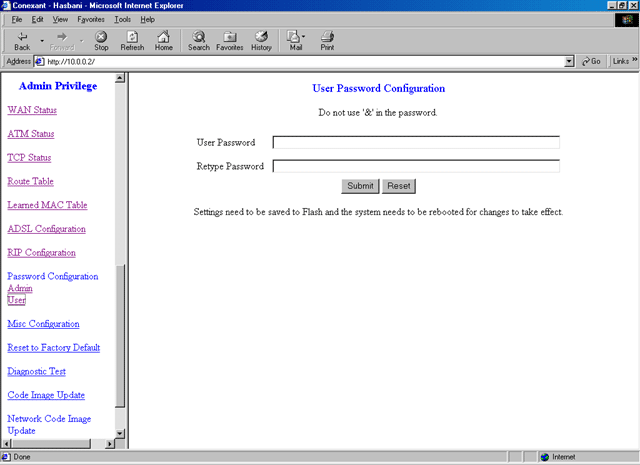Screen dimensions: 640x465
Task: Click the sidebar horizontal scroll right arrow
Action: [110, 443]
